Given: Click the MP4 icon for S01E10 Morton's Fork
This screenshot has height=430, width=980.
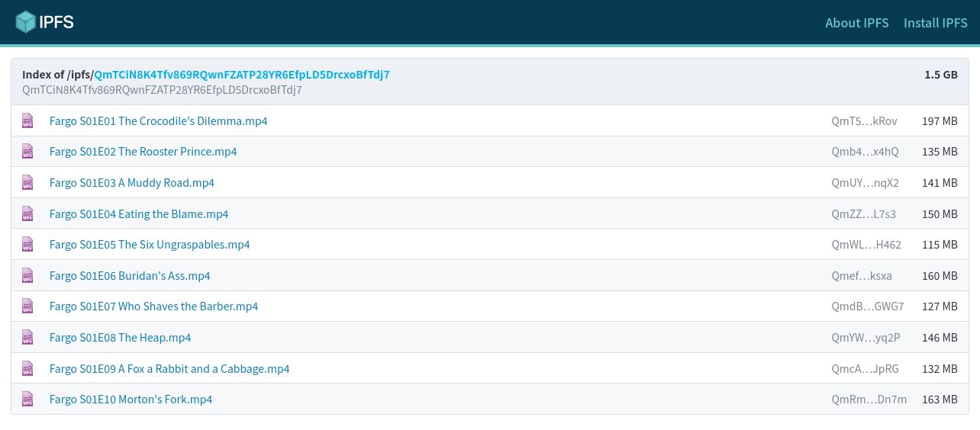Looking at the screenshot, I should [x=27, y=399].
